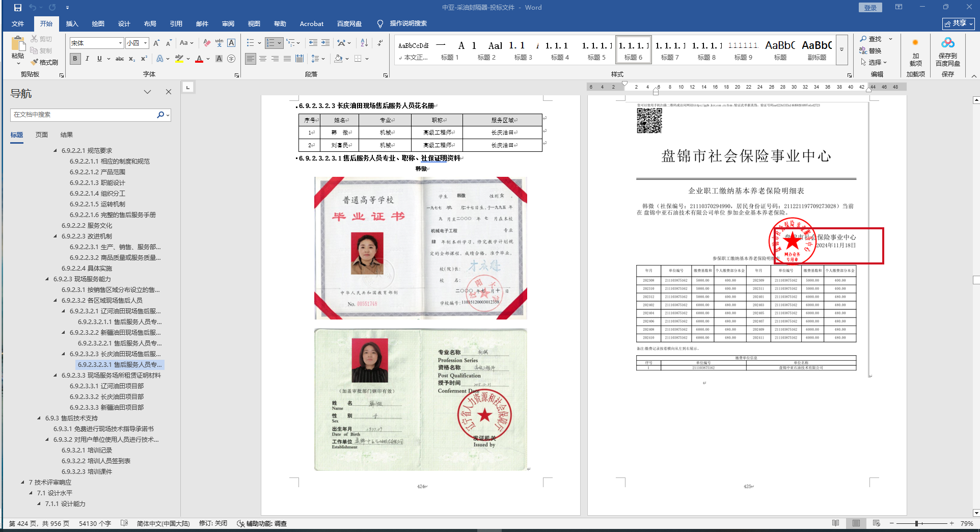Open the Select 选择 dropdown
The image size is (980, 532).
pos(874,62)
